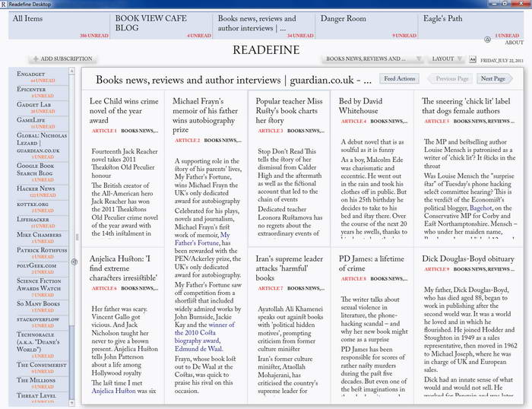This screenshot has height=409, width=532.
Task: Open the Danger Room tab
Action: coord(367,26)
